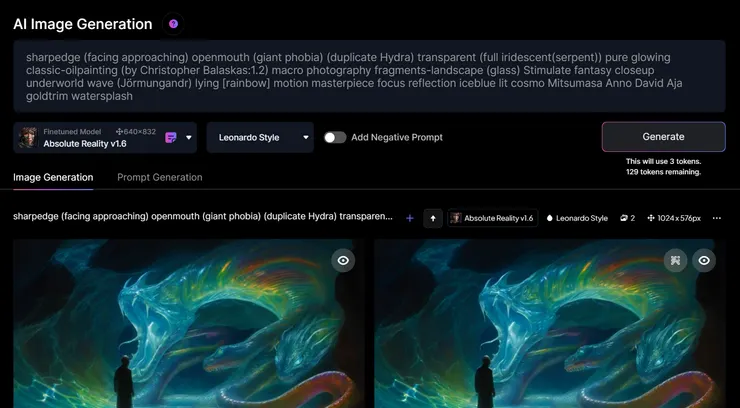Open the first generated hydra image

[189, 324]
